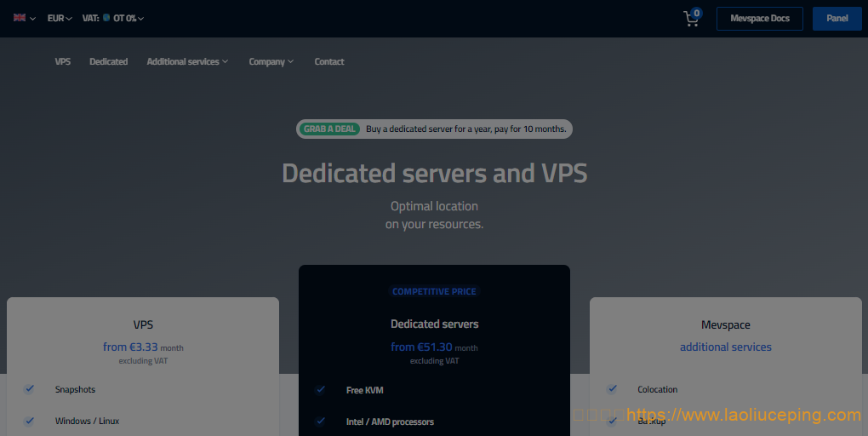Click the Mevspace card title

click(x=725, y=324)
